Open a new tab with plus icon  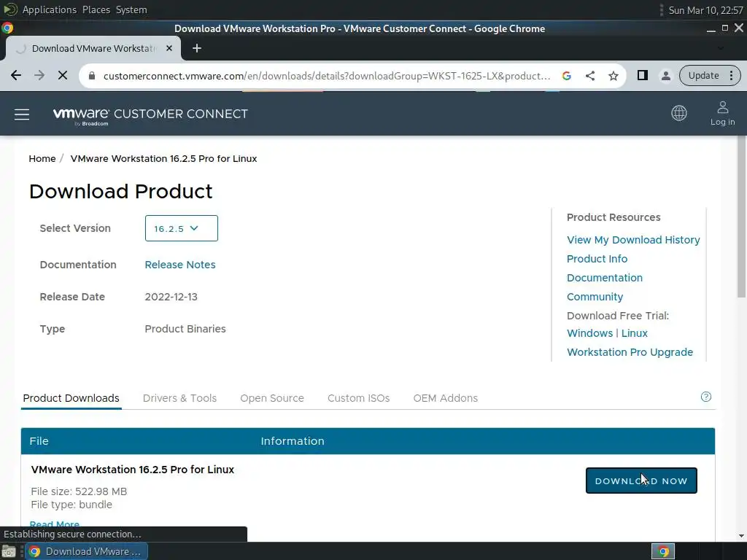pyautogui.click(x=197, y=48)
